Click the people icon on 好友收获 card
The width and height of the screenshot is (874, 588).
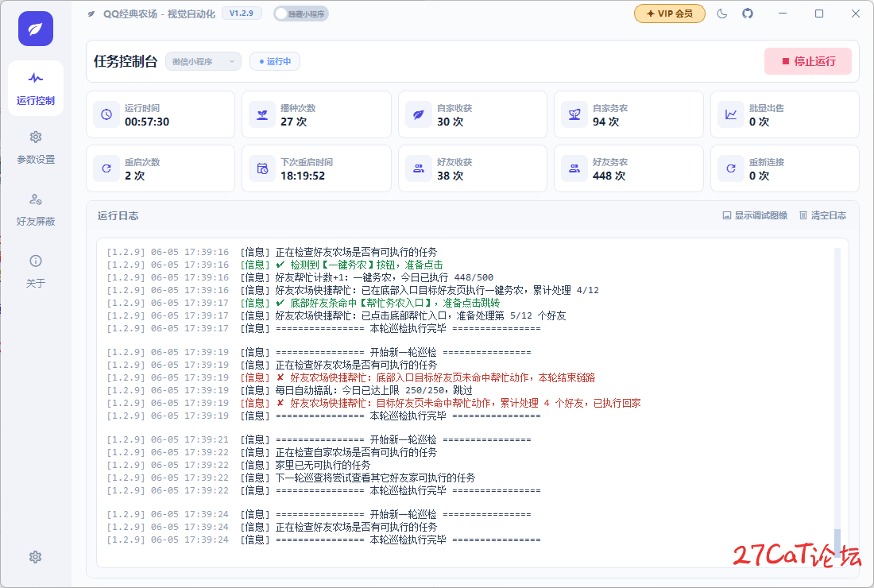[419, 168]
